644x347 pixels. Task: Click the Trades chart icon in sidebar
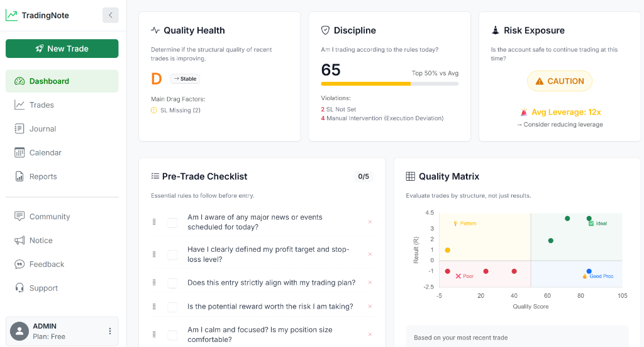[x=19, y=105]
